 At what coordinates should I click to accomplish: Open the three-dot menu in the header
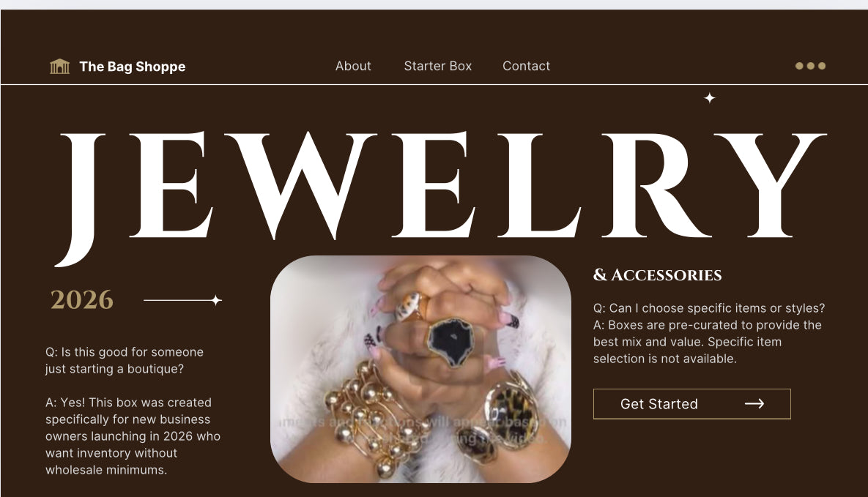(810, 66)
